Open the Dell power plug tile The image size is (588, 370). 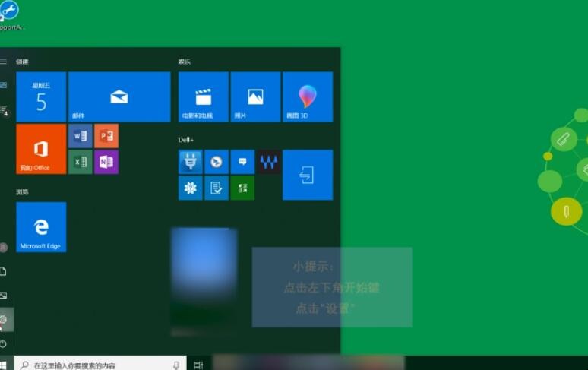coord(190,162)
